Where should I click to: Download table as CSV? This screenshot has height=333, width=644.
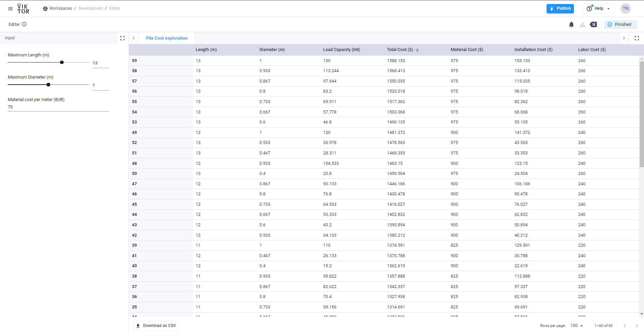coord(156,326)
